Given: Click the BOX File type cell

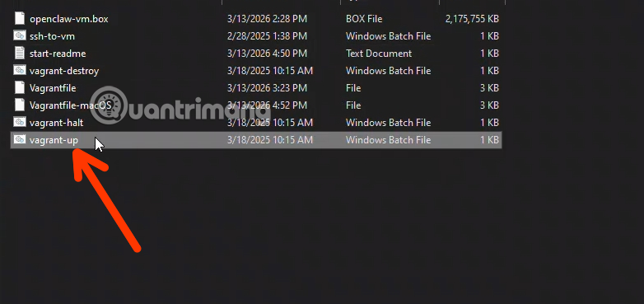Looking at the screenshot, I should coord(364,19).
